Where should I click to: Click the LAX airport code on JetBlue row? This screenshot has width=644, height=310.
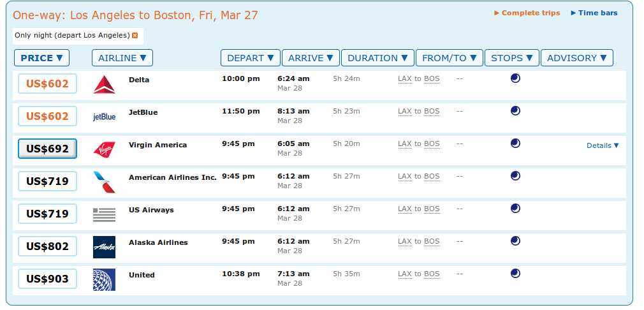click(404, 111)
